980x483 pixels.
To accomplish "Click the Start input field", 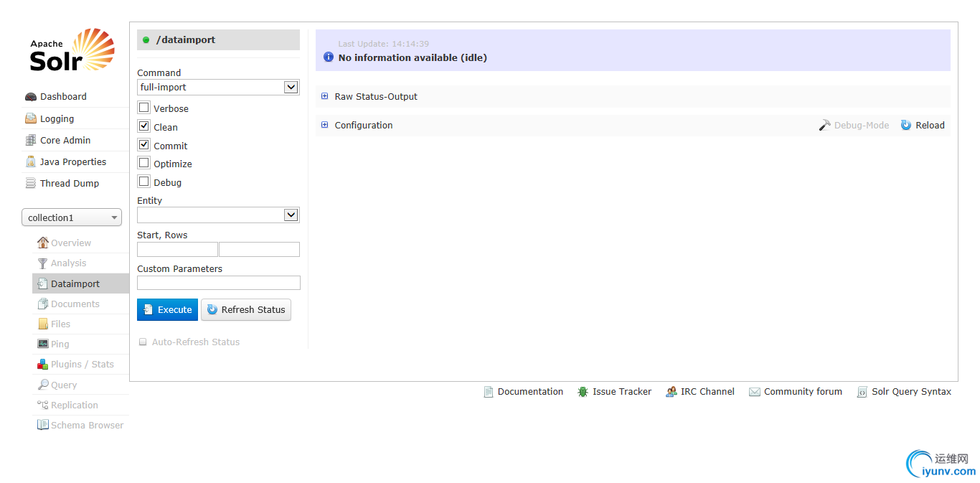I will tap(177, 249).
